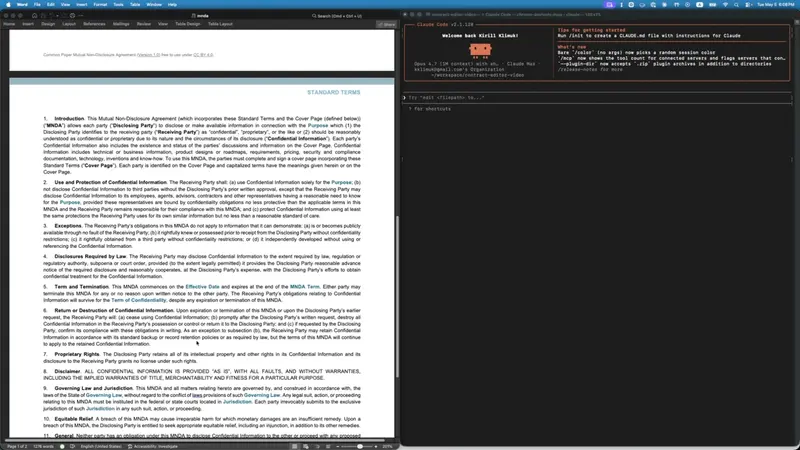
Task: Click Accessibility: Investigate in status bar
Action: pyautogui.click(x=153, y=446)
